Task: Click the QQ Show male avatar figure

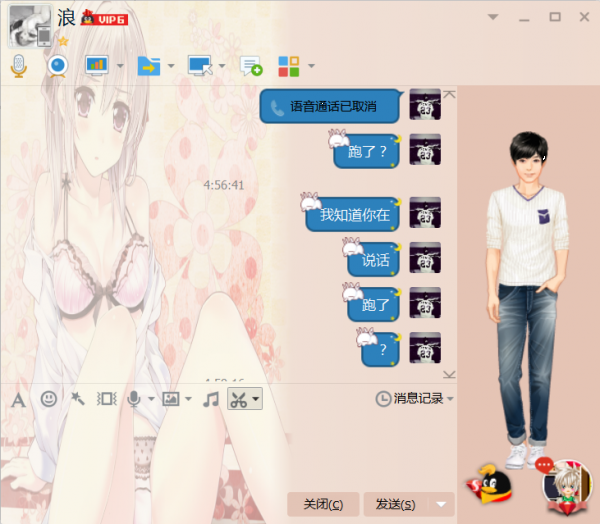Action: pos(528,300)
